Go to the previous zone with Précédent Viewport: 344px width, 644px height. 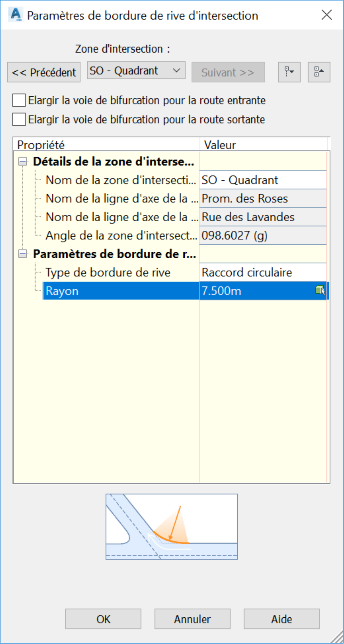coord(44,72)
